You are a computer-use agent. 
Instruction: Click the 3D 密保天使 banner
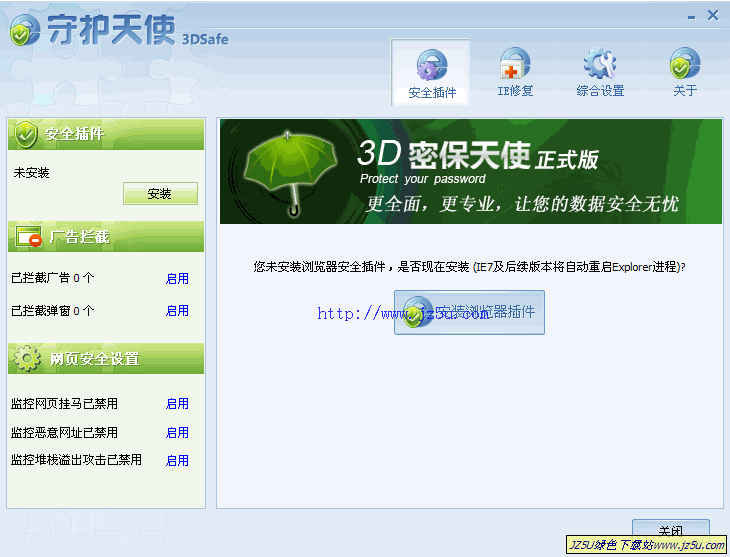(471, 171)
